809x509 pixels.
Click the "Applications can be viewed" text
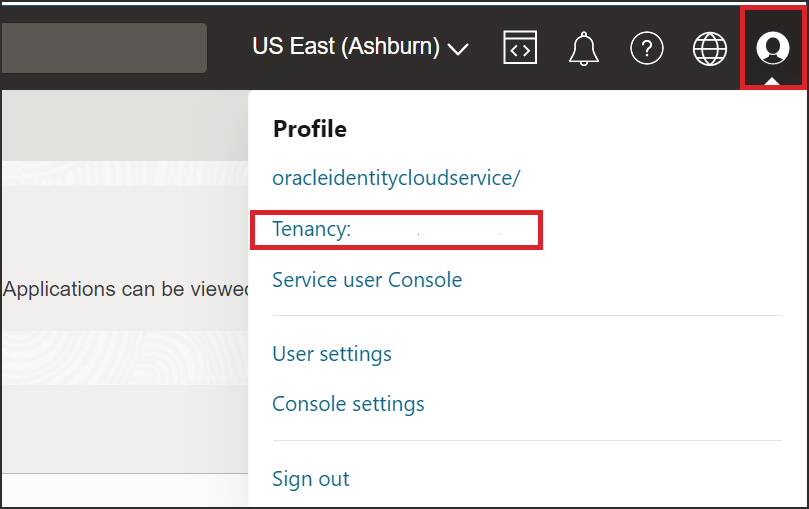(126, 289)
